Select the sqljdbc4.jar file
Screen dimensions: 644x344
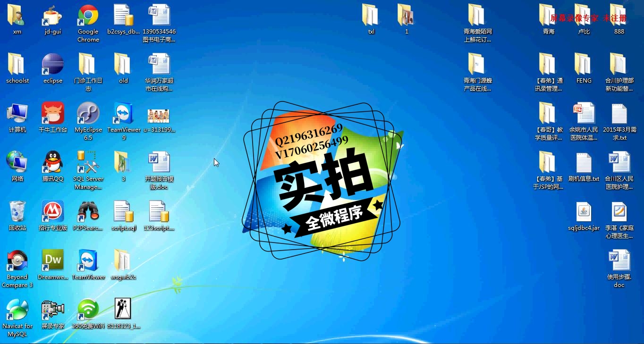(584, 211)
